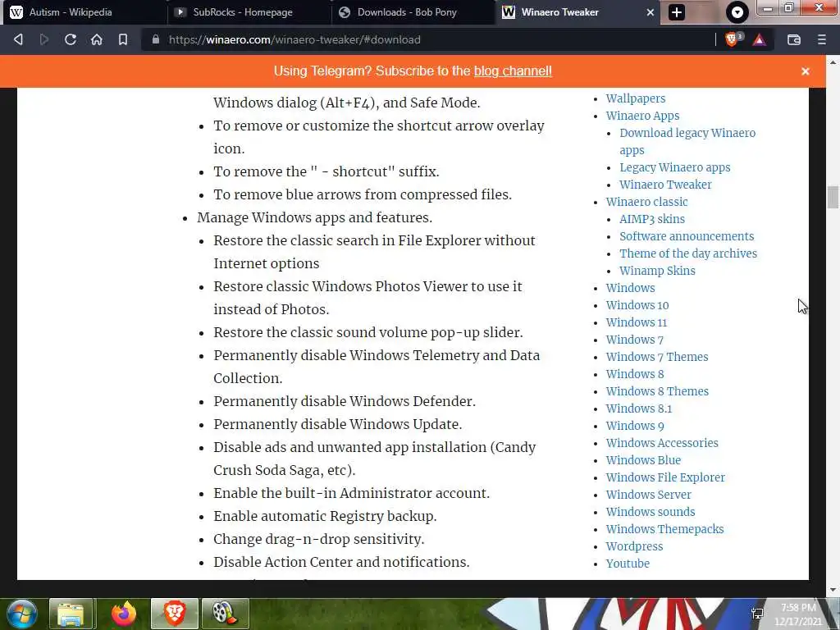Bookmark this page with the bookmark icon
The width and height of the screenshot is (840, 630).
click(123, 39)
